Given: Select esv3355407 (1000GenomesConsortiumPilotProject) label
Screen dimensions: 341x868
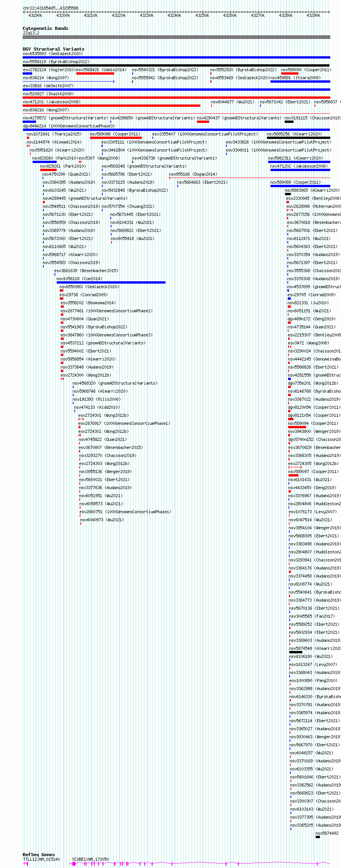Looking at the screenshot, I should click(205, 134).
